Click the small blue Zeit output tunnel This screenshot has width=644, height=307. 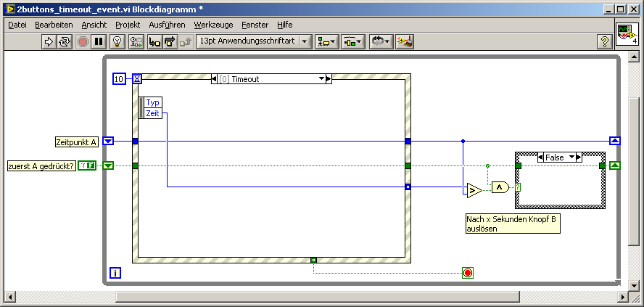[x=408, y=187]
